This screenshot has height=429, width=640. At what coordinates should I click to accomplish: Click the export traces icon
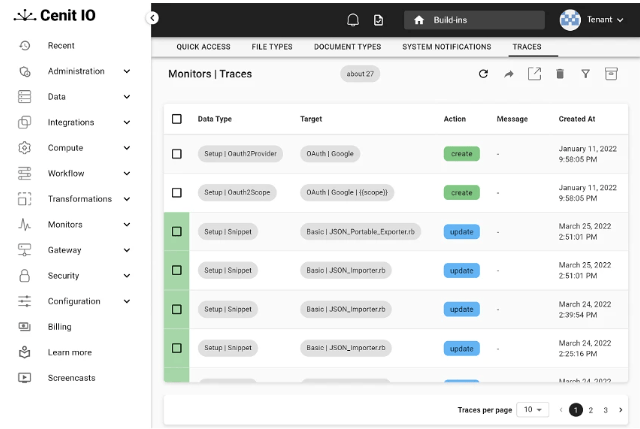point(534,74)
